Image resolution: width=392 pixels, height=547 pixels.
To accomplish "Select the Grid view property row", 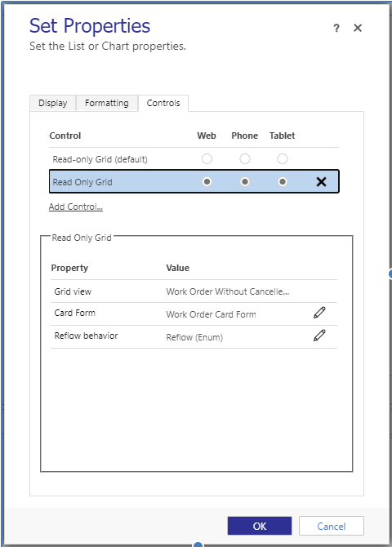I will click(194, 291).
